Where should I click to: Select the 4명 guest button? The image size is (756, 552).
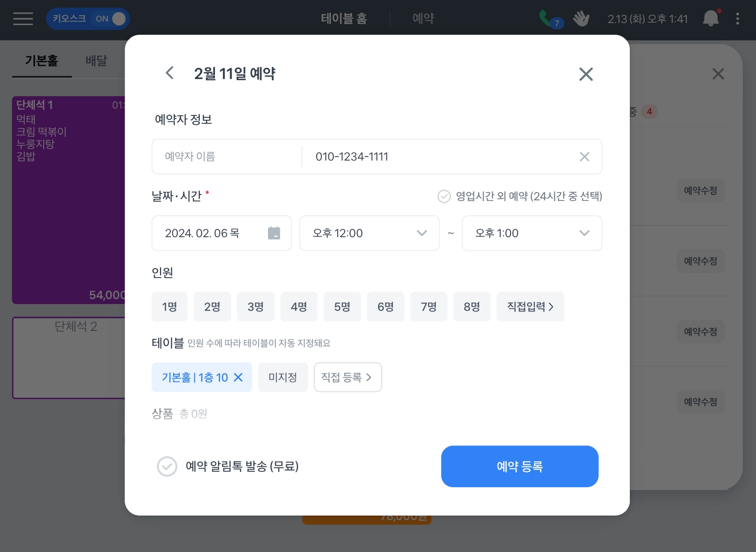(x=298, y=307)
